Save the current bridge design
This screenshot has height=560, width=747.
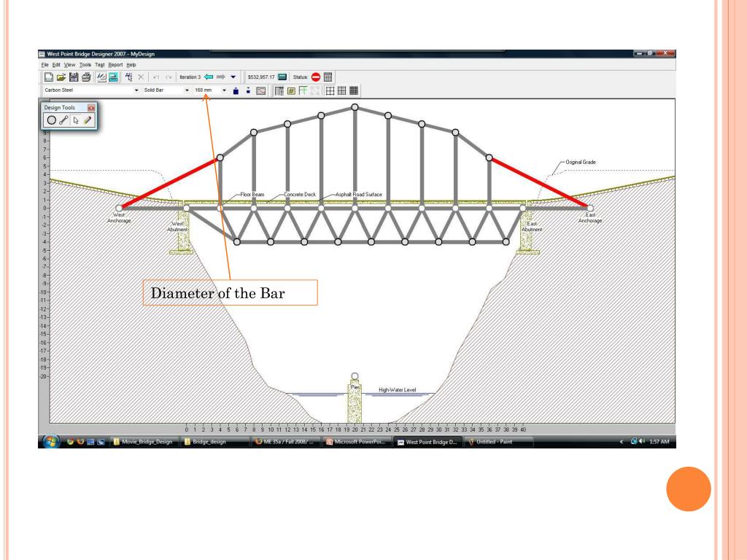click(x=74, y=77)
